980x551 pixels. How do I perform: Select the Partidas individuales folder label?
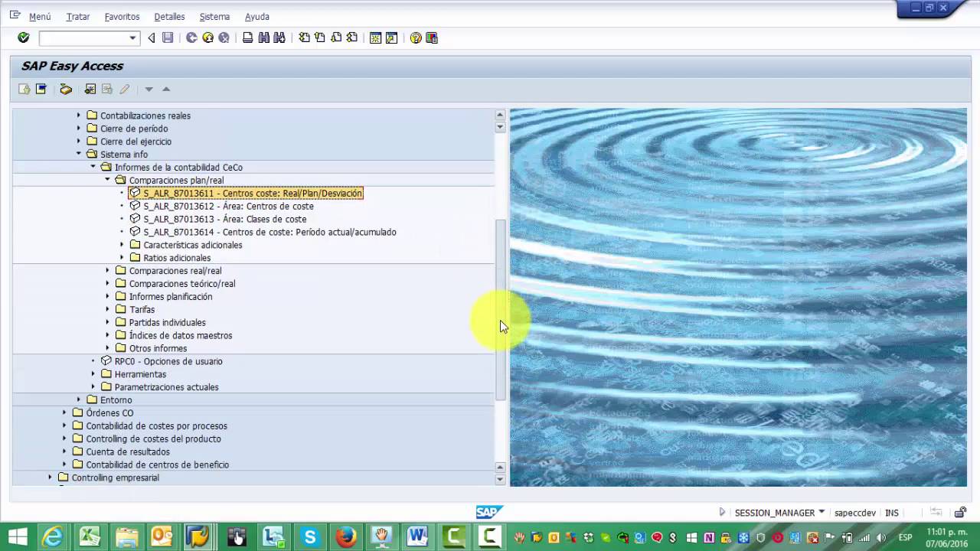click(168, 322)
